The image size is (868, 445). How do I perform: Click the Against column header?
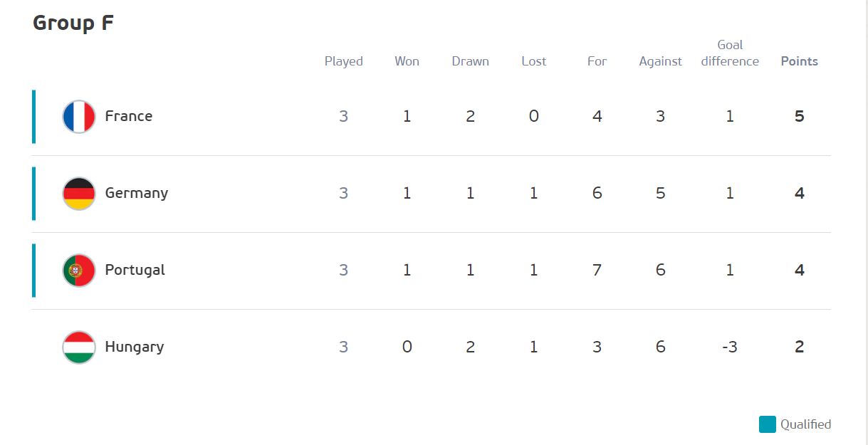pyautogui.click(x=661, y=62)
